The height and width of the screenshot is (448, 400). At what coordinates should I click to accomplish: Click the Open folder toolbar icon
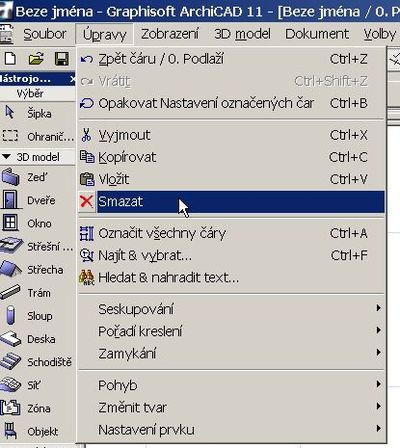36,59
